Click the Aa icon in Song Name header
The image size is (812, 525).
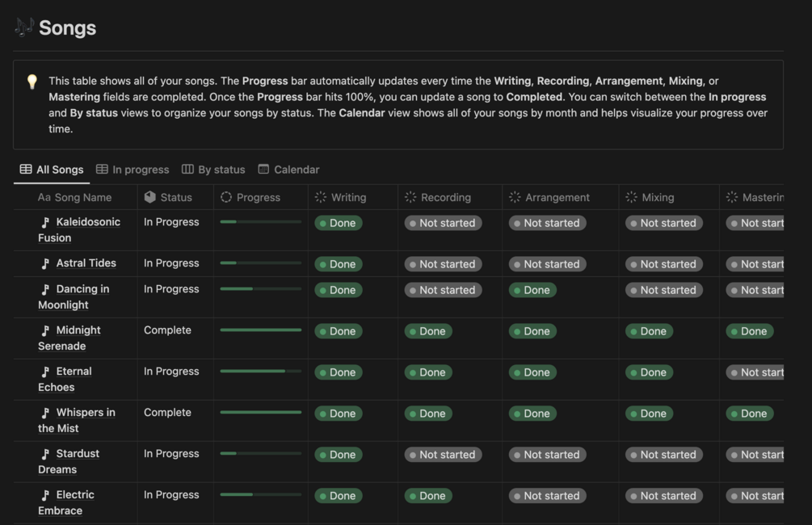pyautogui.click(x=44, y=197)
